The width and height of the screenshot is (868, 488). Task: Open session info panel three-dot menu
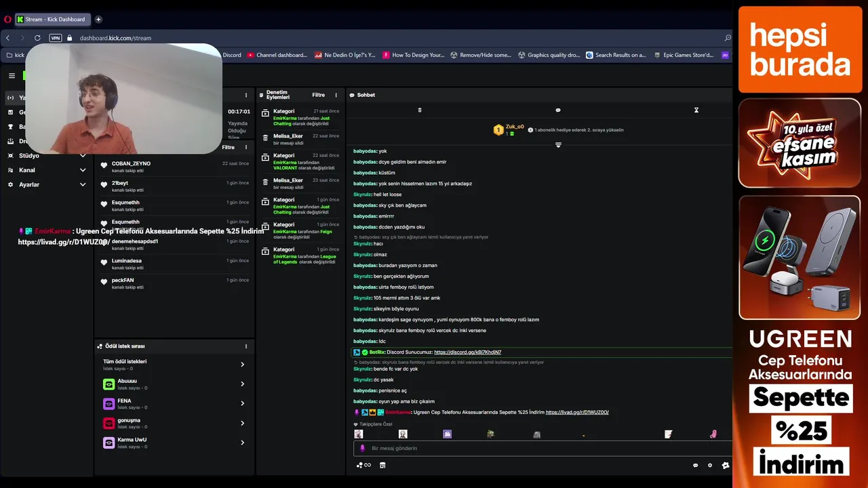click(x=246, y=95)
